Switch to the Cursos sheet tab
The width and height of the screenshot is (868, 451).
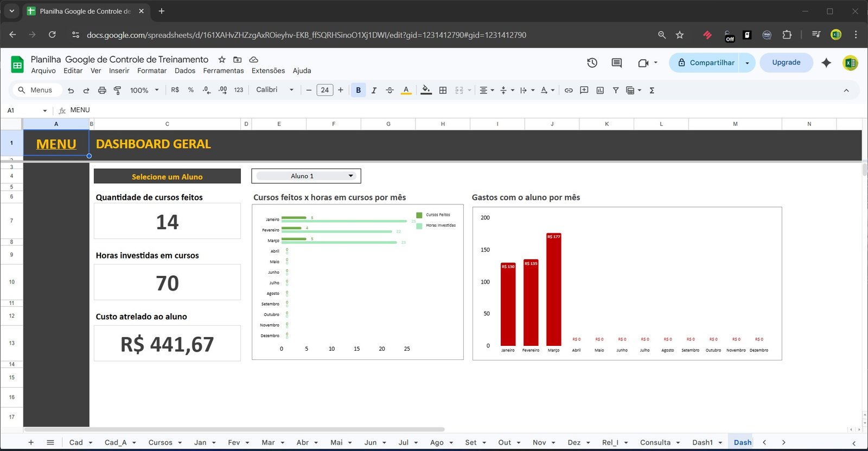click(x=160, y=442)
